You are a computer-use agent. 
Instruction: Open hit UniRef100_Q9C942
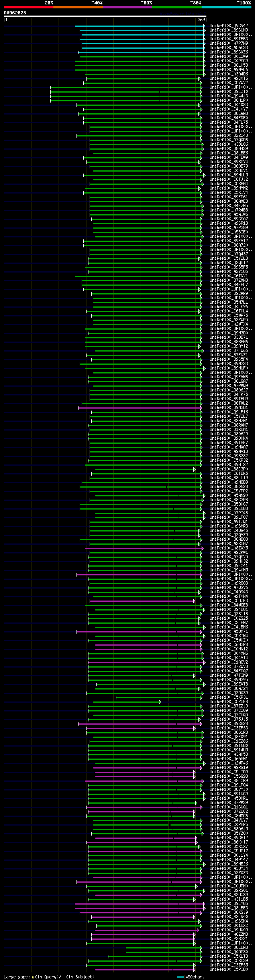pos(229,26)
